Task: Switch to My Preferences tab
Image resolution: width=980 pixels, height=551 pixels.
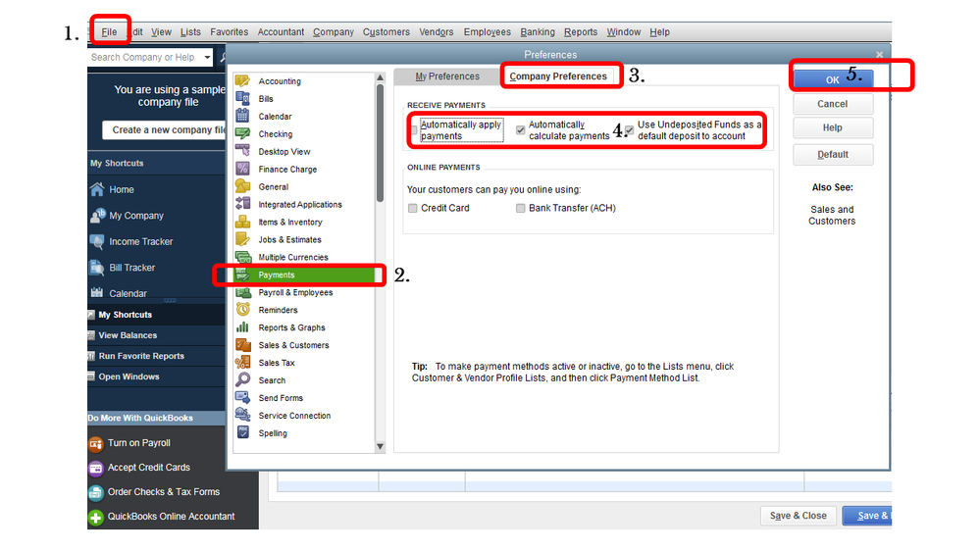Action: 447,76
